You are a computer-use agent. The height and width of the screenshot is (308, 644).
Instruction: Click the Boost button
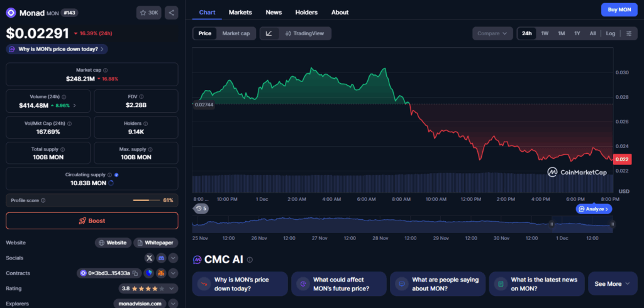(x=92, y=221)
